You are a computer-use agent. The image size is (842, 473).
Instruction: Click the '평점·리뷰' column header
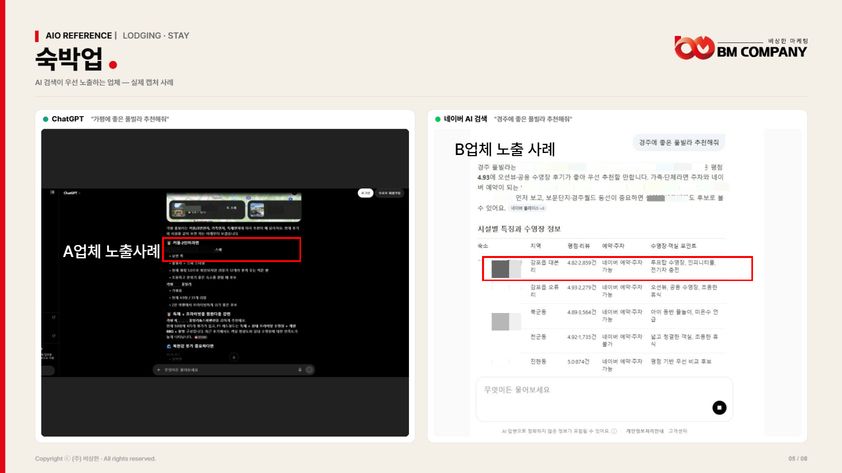click(x=578, y=246)
